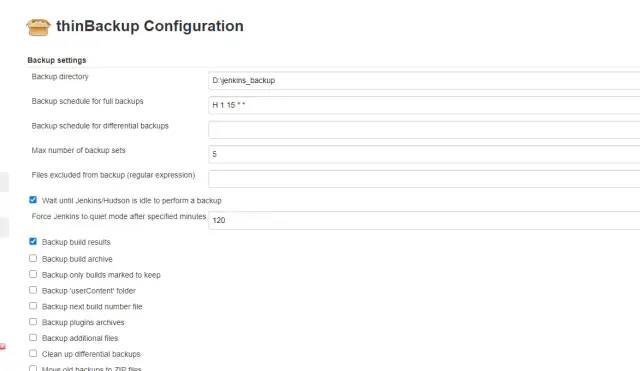
Task: Click the thinBackup box icon
Action: pyautogui.click(x=38, y=27)
